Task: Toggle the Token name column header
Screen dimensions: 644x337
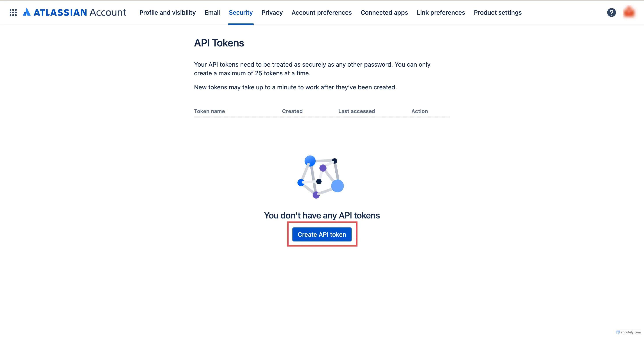Action: coord(210,111)
